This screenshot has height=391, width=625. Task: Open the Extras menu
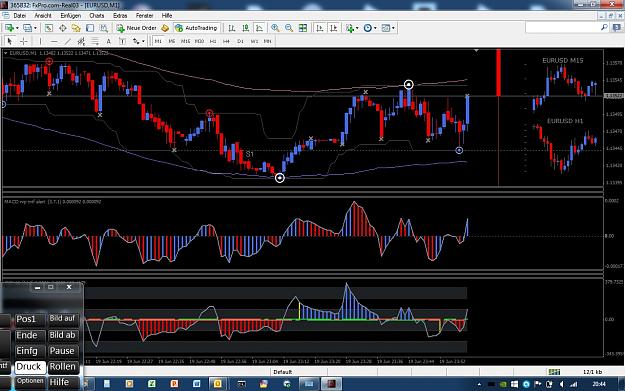[120, 16]
